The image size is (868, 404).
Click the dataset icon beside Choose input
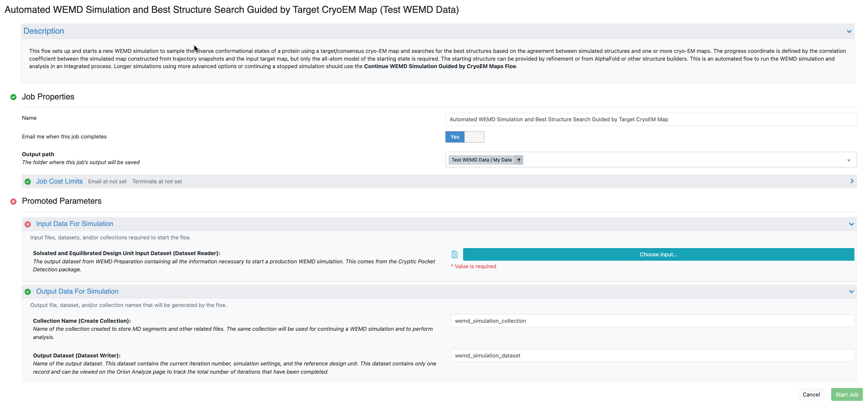(x=454, y=254)
